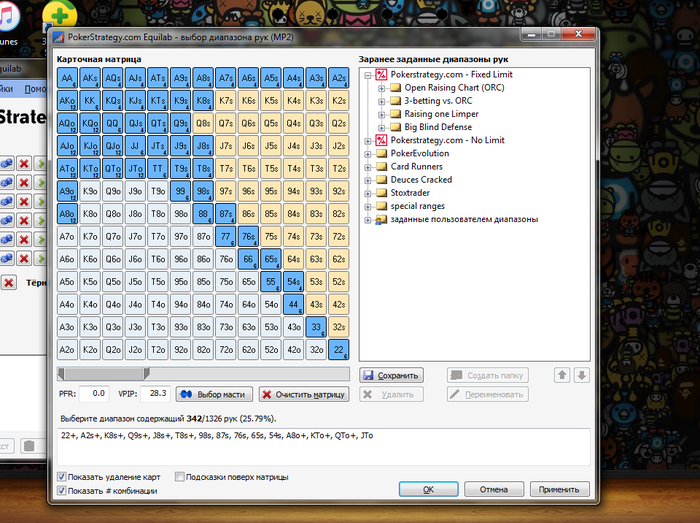The width and height of the screenshot is (700, 523).
Task: Select Big Blind Defense tree item
Action: [x=438, y=127]
